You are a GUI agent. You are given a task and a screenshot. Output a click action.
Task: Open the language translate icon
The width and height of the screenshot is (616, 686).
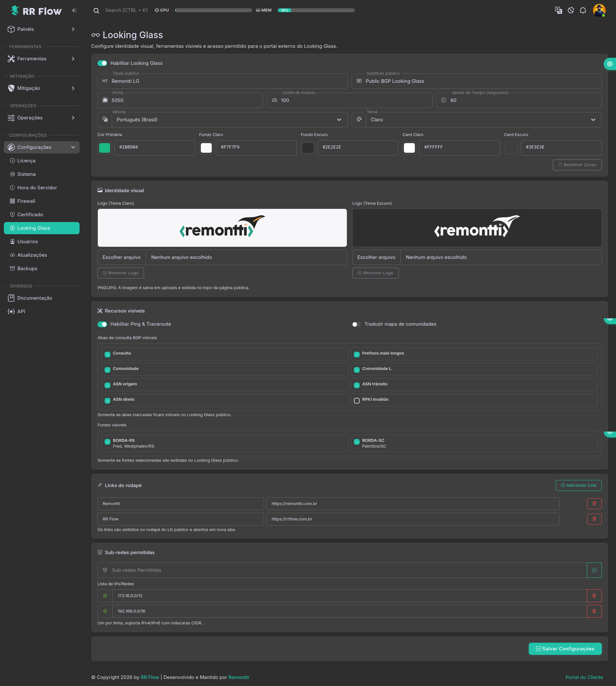pos(559,10)
